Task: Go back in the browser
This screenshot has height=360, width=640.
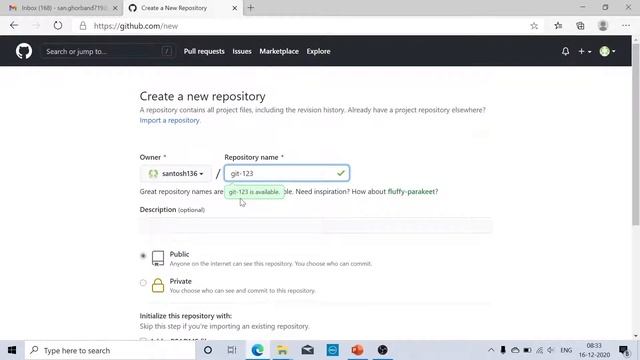Action: tap(14, 26)
